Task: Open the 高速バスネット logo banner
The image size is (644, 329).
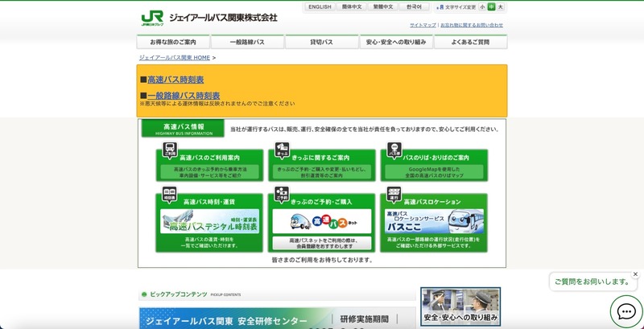Action: [321, 221]
